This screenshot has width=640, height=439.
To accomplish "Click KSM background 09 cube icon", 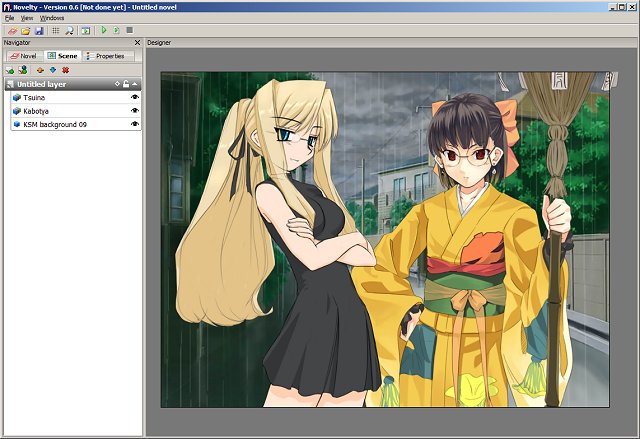I will coord(17,124).
